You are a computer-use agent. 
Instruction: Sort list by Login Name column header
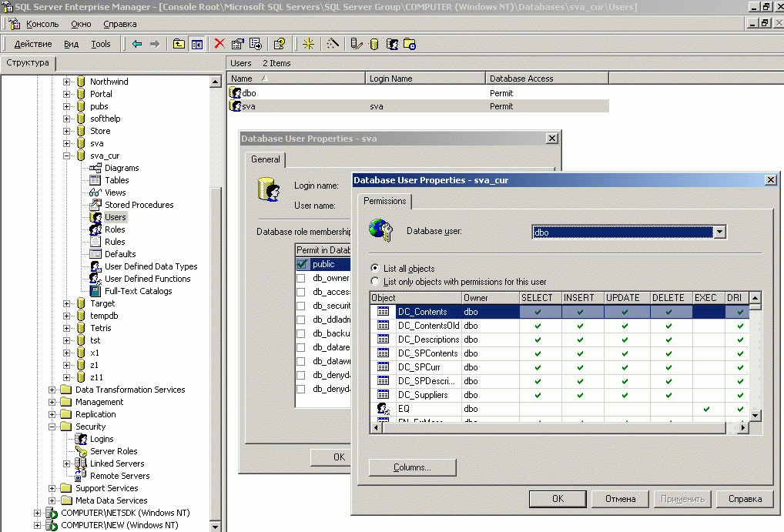pyautogui.click(x=425, y=79)
